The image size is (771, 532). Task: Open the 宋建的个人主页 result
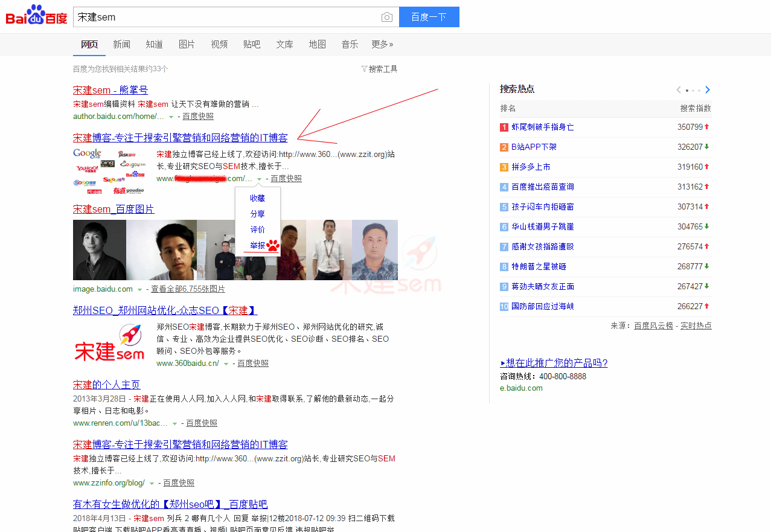click(x=107, y=385)
